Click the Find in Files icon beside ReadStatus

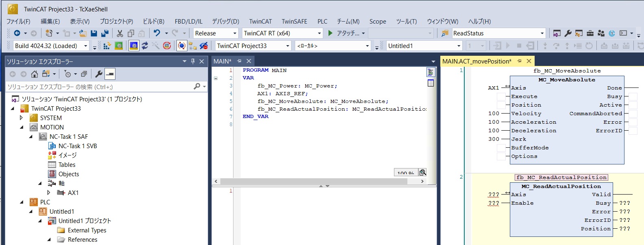(445, 33)
